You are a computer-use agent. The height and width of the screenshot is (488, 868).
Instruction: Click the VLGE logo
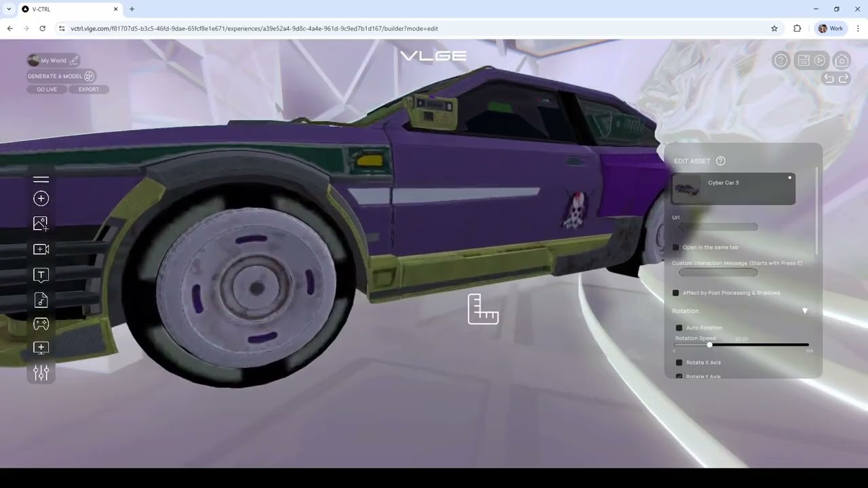[433, 56]
